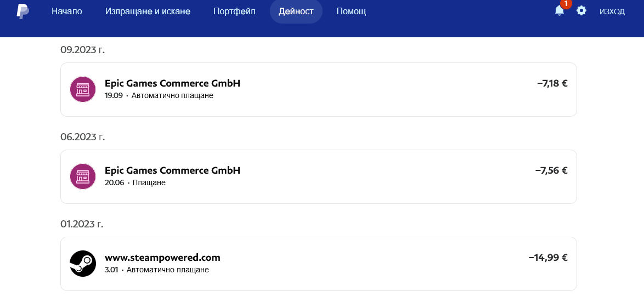Log out with the ИЗХОД link
Viewport: 644px width, 297px height.
click(612, 12)
